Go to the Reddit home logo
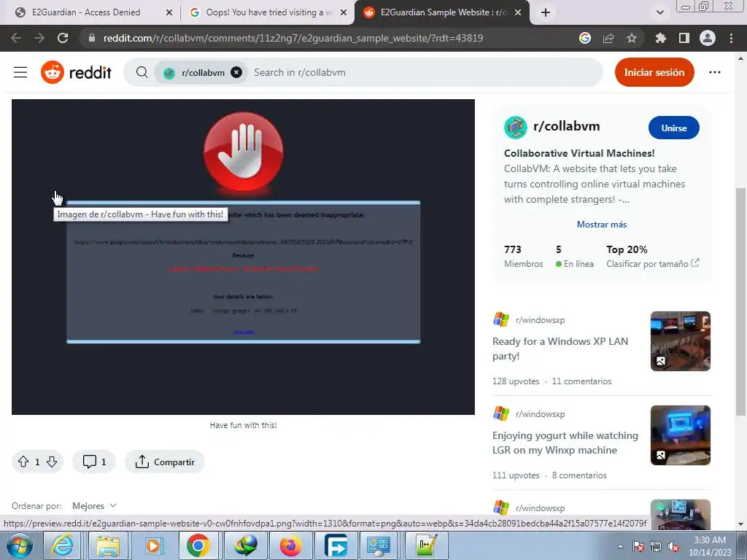 76,72
